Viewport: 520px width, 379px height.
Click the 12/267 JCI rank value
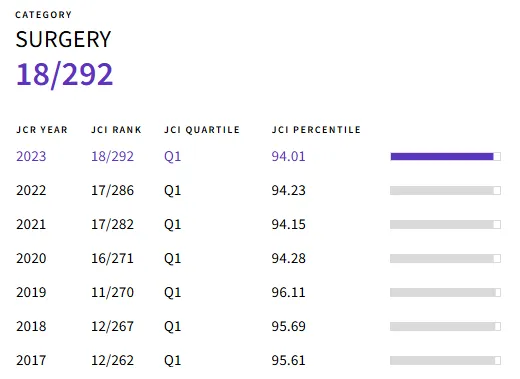click(112, 326)
